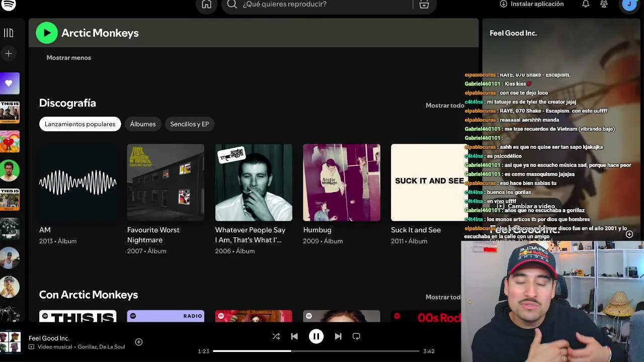Create a playlist with plus icon
This screenshot has width=644, height=362.
click(9, 53)
